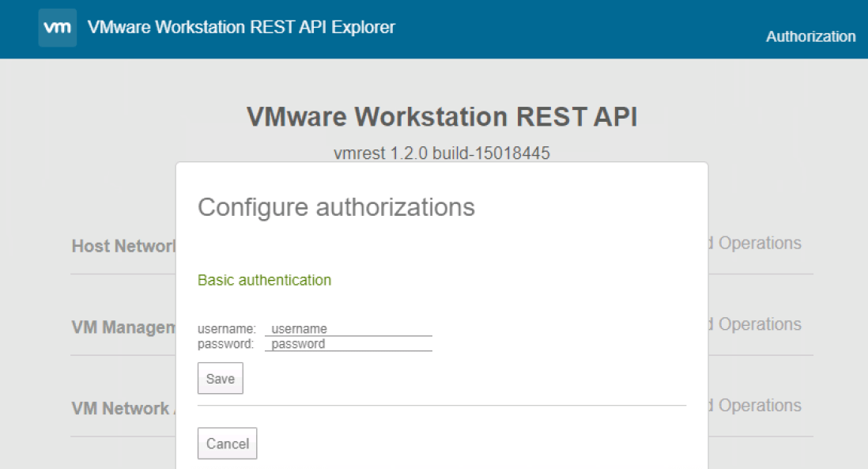Open the VMware Workstation REST API Explorer title link
This screenshot has height=469, width=868.
pos(241,28)
